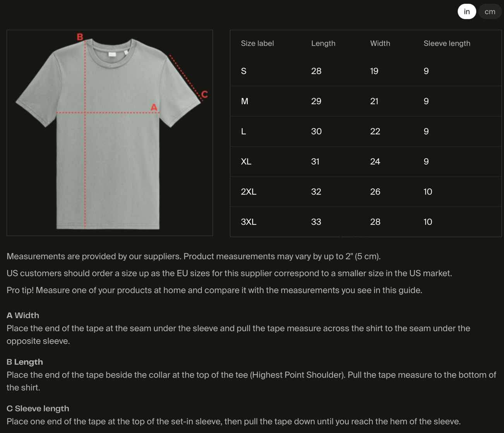Click the "Length" column header
Image resolution: width=504 pixels, height=433 pixels.
coord(323,43)
